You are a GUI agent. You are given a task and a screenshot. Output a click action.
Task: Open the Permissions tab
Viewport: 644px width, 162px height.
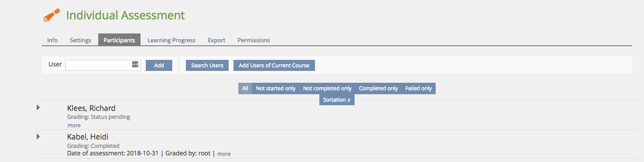point(254,40)
